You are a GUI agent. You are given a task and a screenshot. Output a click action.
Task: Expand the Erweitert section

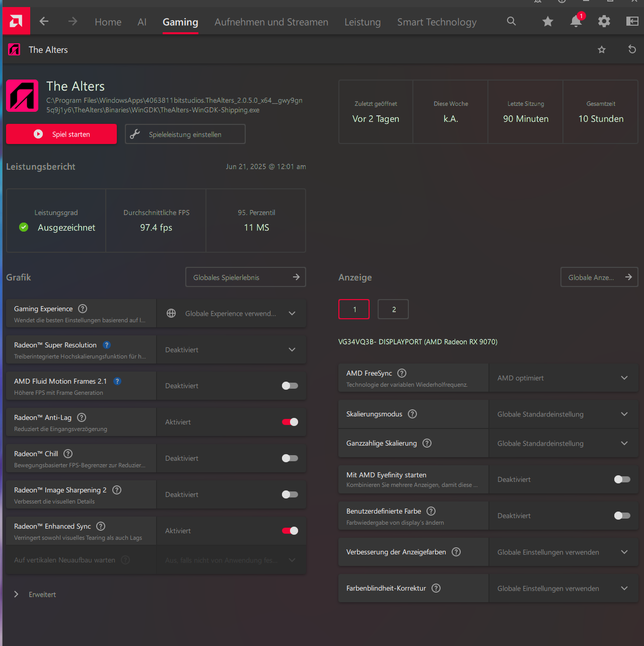tap(35, 594)
